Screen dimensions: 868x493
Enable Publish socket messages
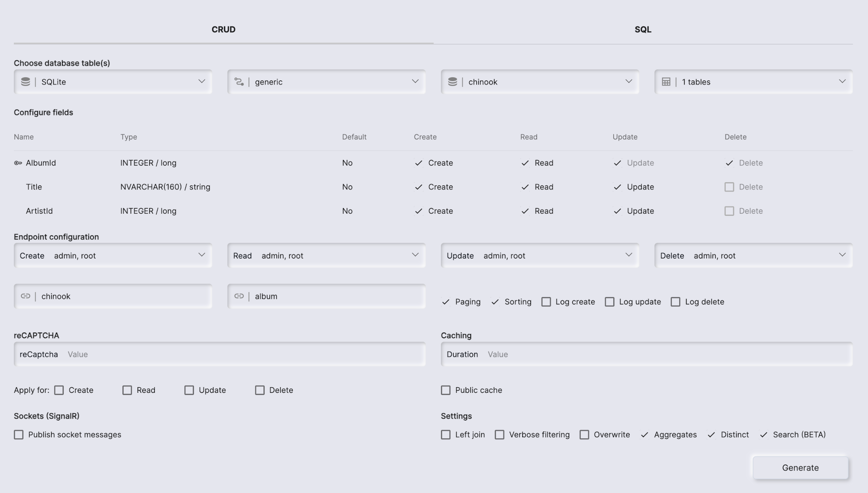click(19, 434)
